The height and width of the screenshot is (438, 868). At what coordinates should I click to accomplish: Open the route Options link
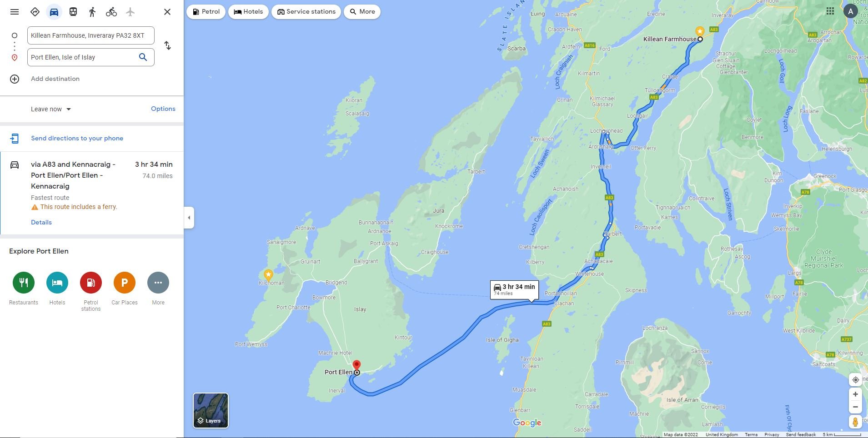[163, 109]
